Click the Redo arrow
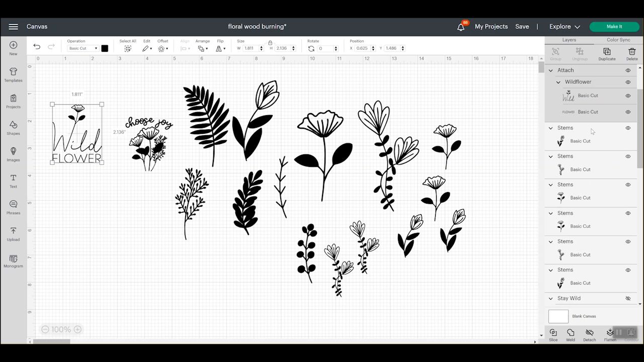This screenshot has height=362, width=644. (x=51, y=47)
